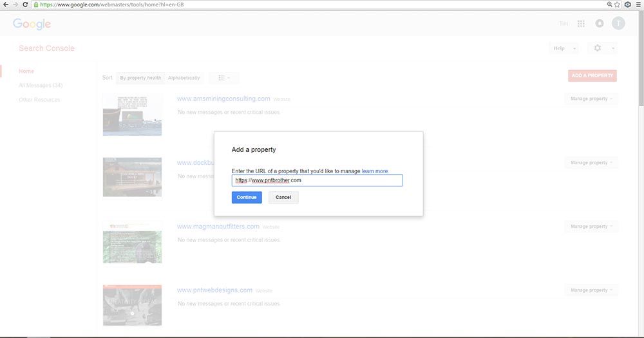Open www.magmanoutfitters.com property link
This screenshot has width=644, height=338.
point(218,226)
